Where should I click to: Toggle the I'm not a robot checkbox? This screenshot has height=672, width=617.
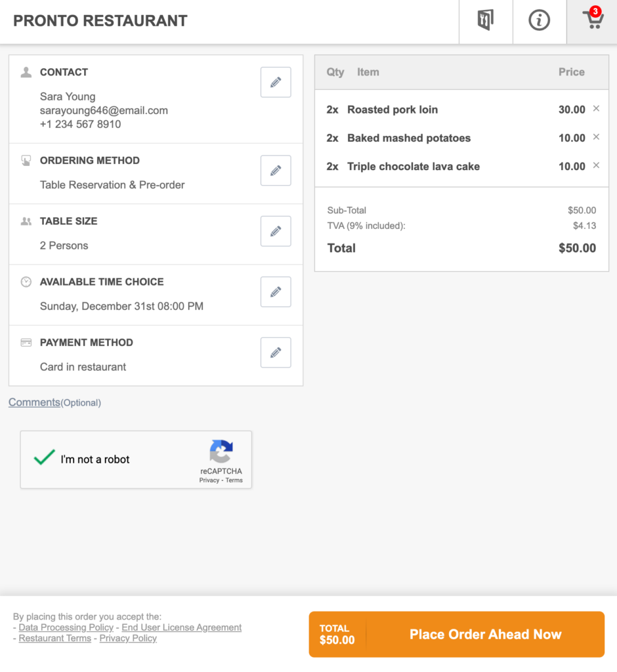coord(45,459)
